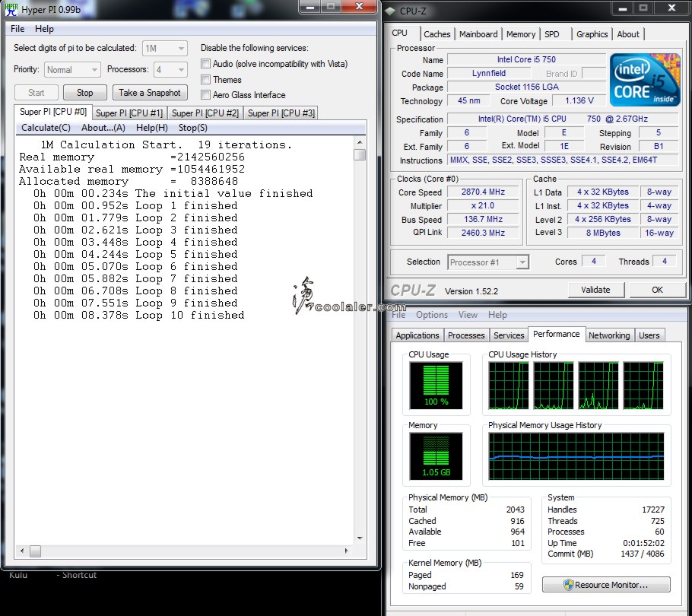This screenshot has width=692, height=616.
Task: Select the CPU tab in CPU-Z
Action: 400,33
